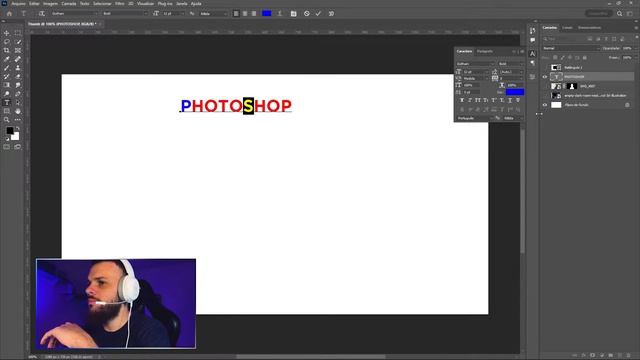Viewport: 640px width, 360px height.
Task: Open the Character panel toggle in options bar
Action: click(293, 13)
